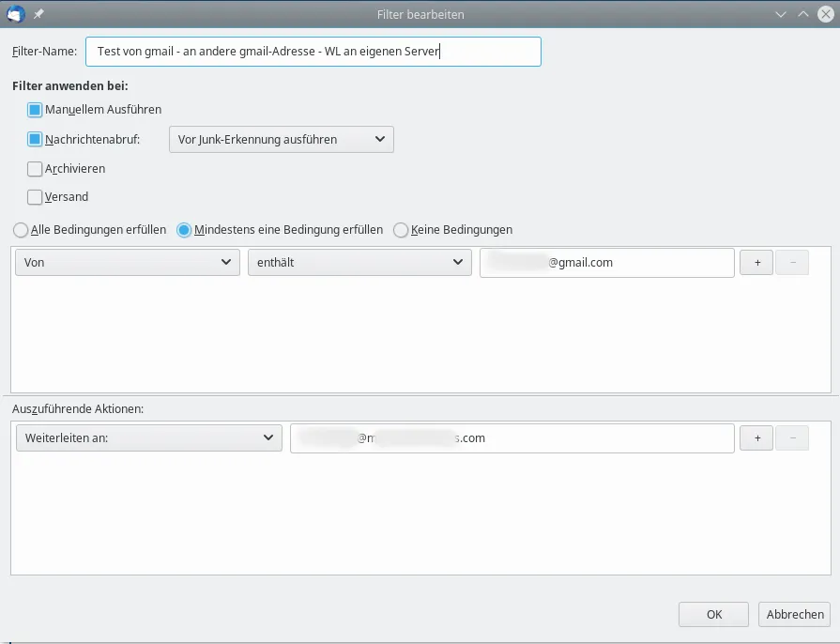
Task: Click the forward address input field
Action: 512,438
